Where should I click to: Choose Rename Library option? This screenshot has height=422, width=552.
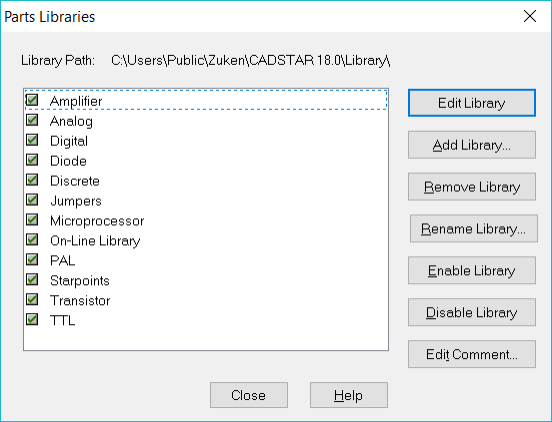click(x=473, y=228)
